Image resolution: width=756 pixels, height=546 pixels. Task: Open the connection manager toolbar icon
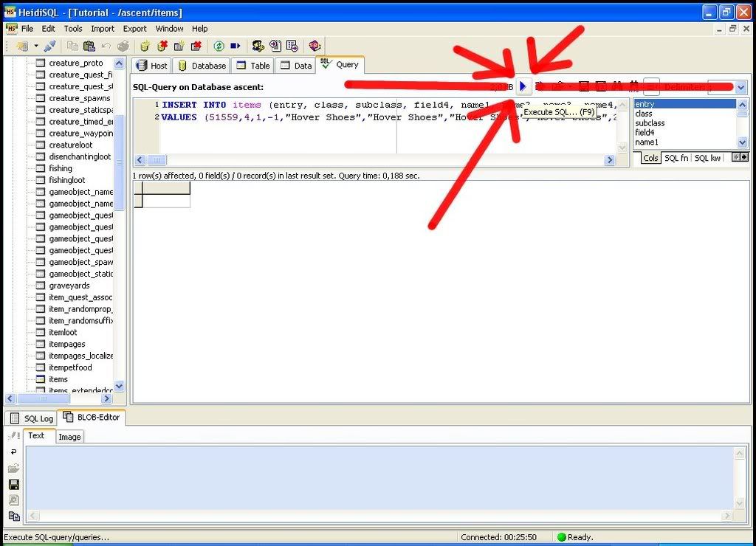[x=22, y=46]
